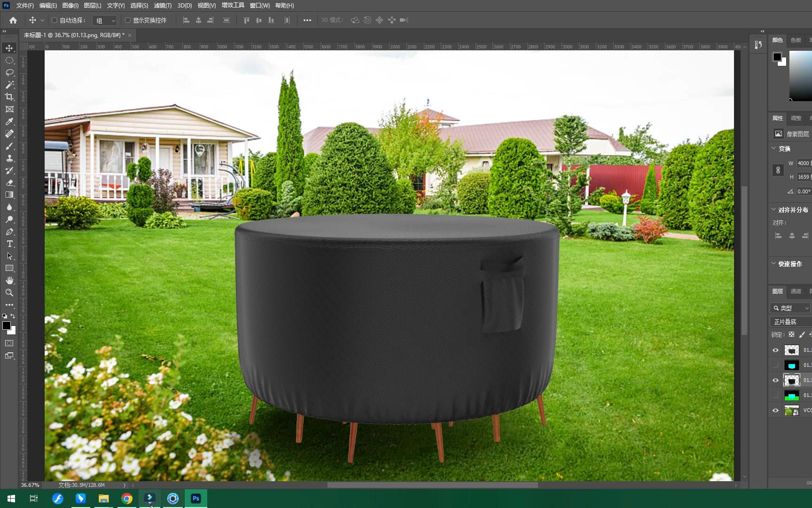
Task: Select the Blur tool
Action: (9, 207)
